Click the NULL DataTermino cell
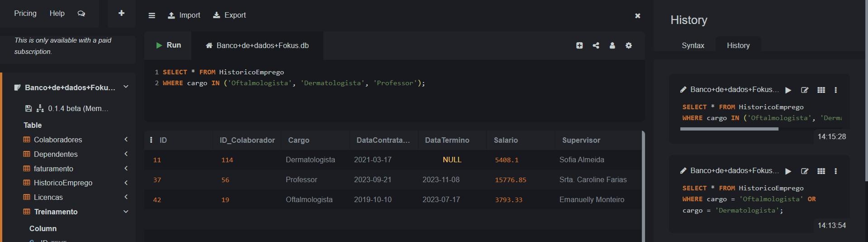The image size is (868, 242). click(452, 160)
